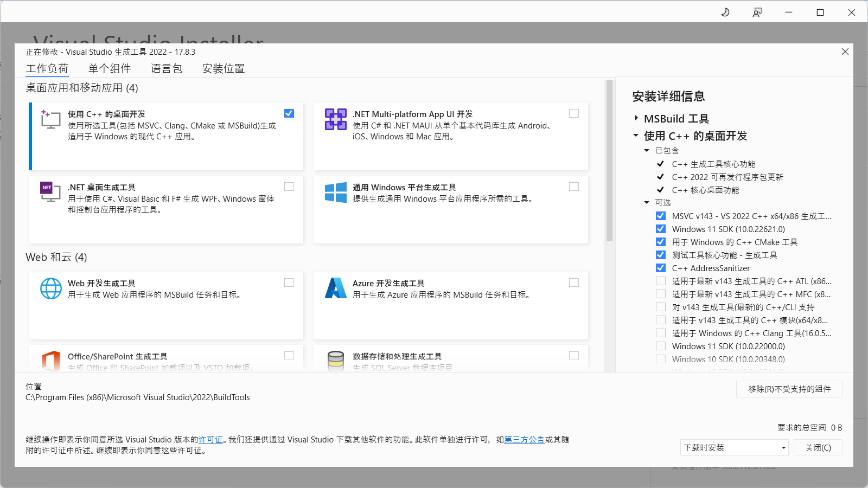This screenshot has width=868, height=488.
Task: Check the Azure 开发生成工具 workload
Action: [574, 282]
